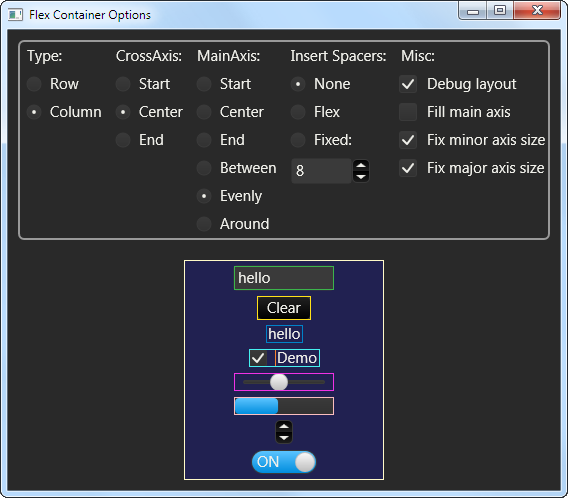This screenshot has height=498, width=568.
Task: Switch off the ON toggle
Action: tap(284, 462)
